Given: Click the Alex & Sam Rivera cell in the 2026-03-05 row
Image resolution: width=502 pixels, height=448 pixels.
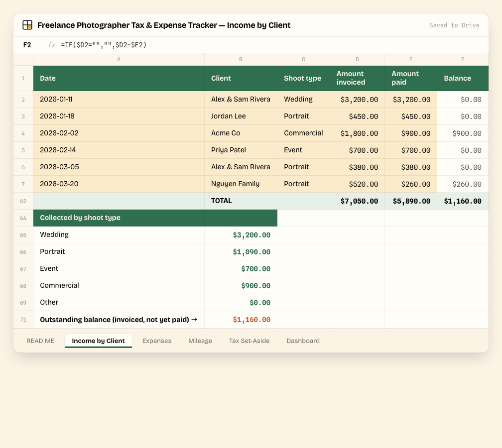Looking at the screenshot, I should coord(241,167).
